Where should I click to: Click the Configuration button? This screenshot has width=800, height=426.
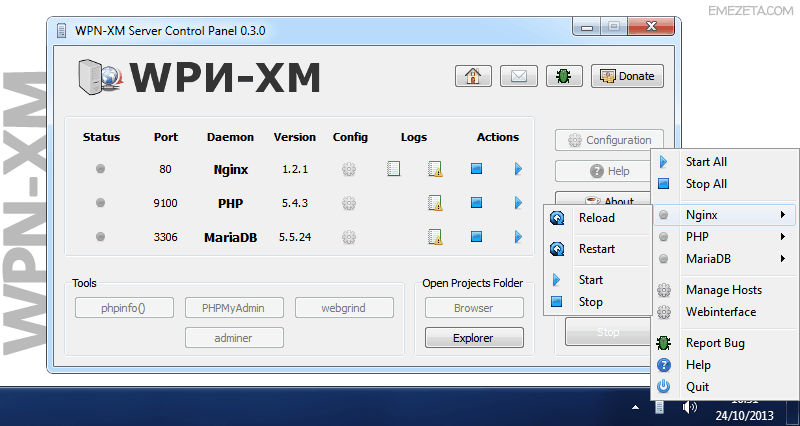tap(609, 140)
